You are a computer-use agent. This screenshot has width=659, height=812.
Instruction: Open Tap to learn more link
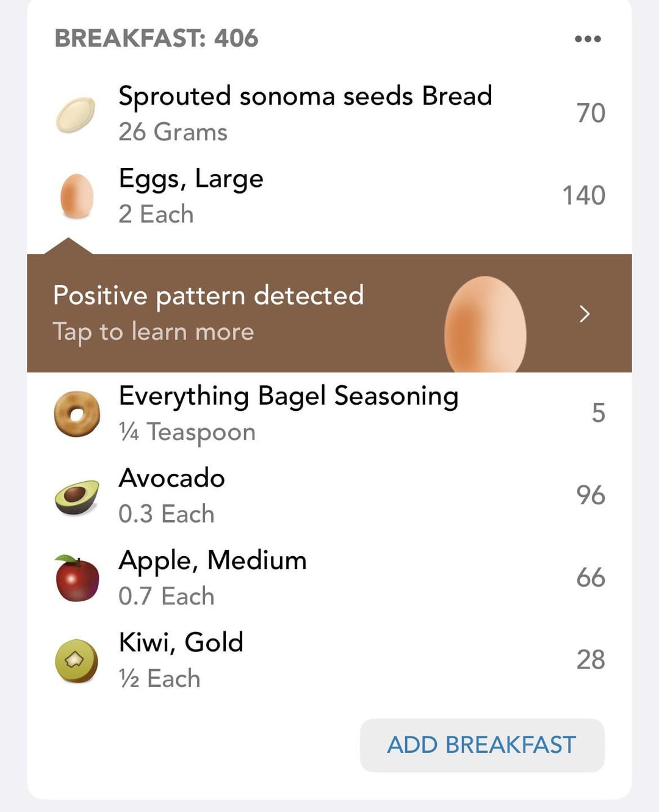click(153, 332)
